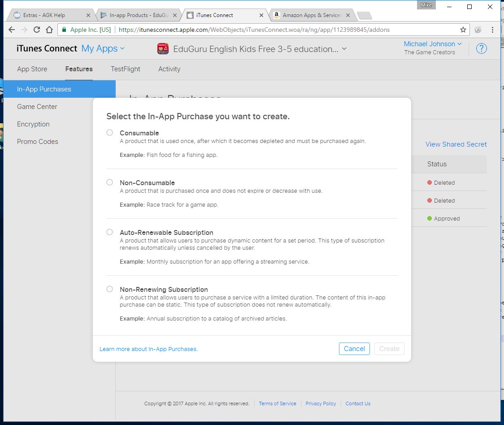
Task: Open the Activity tab
Action: (x=169, y=69)
